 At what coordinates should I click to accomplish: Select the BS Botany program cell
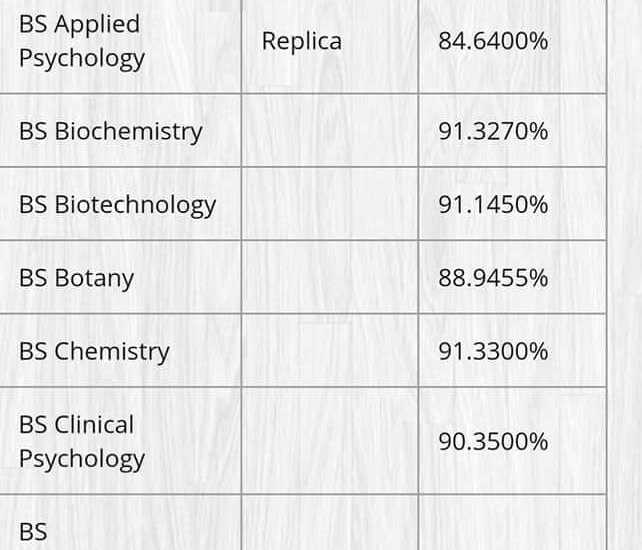pyautogui.click(x=76, y=277)
